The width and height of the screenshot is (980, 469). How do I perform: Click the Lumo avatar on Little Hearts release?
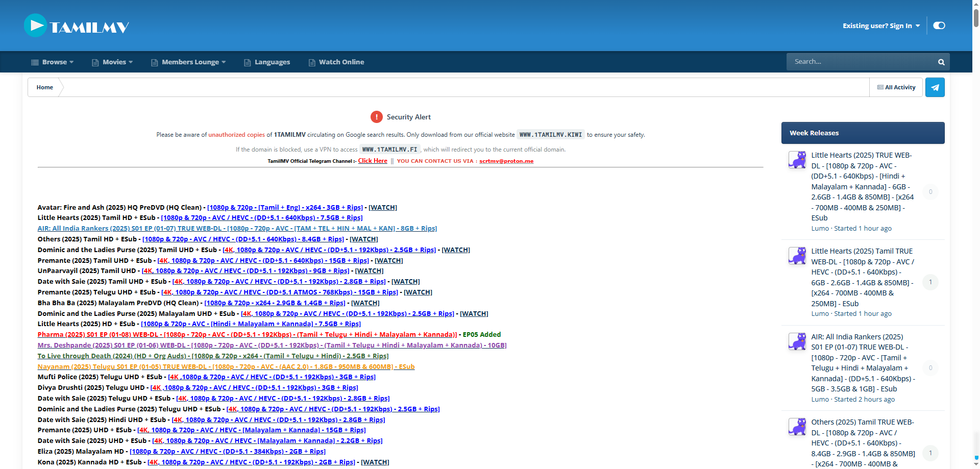coord(797,160)
